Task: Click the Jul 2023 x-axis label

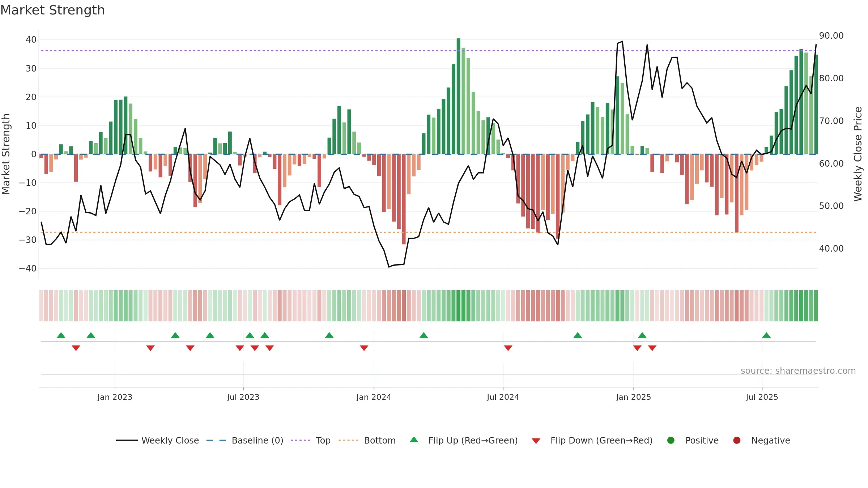Action: coord(243,397)
